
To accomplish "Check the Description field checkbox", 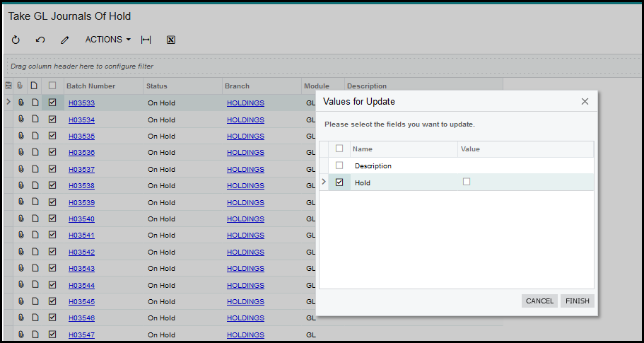I will [339, 165].
